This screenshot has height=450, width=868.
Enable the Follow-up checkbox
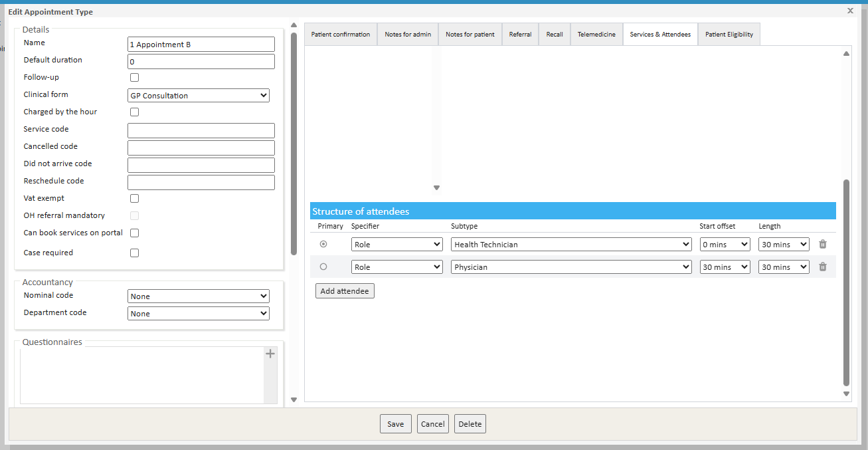click(x=135, y=78)
